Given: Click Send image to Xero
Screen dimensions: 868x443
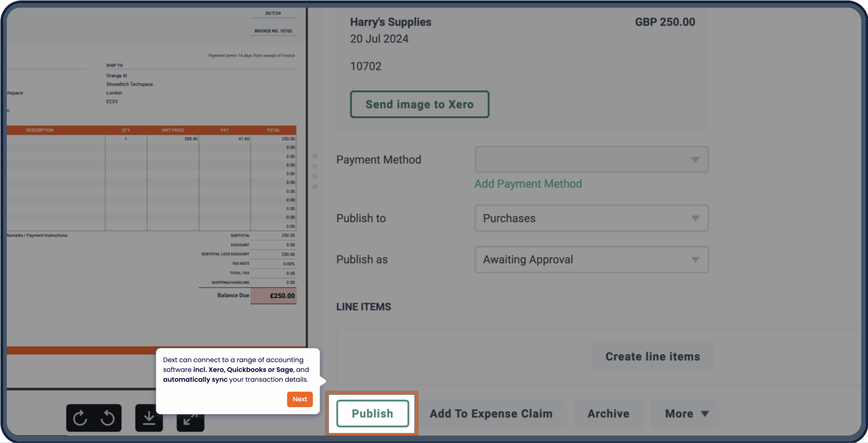Looking at the screenshot, I should (419, 104).
